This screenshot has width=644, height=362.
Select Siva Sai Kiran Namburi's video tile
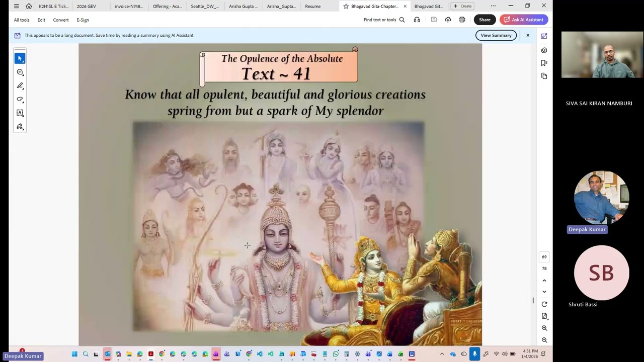click(x=602, y=55)
